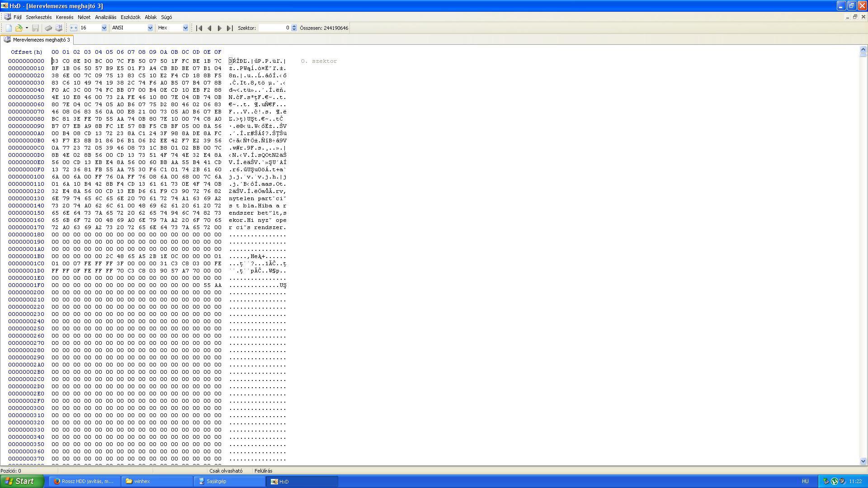Jump to first sector button
Image resolution: width=868 pixels, height=488 pixels.
click(199, 28)
